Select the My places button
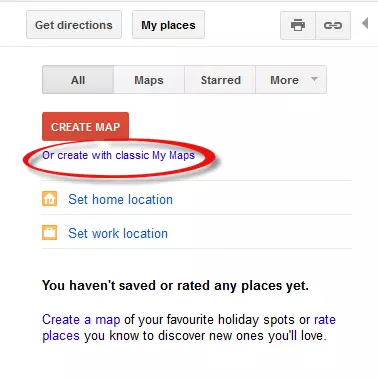The width and height of the screenshot is (378, 379). [x=168, y=25]
